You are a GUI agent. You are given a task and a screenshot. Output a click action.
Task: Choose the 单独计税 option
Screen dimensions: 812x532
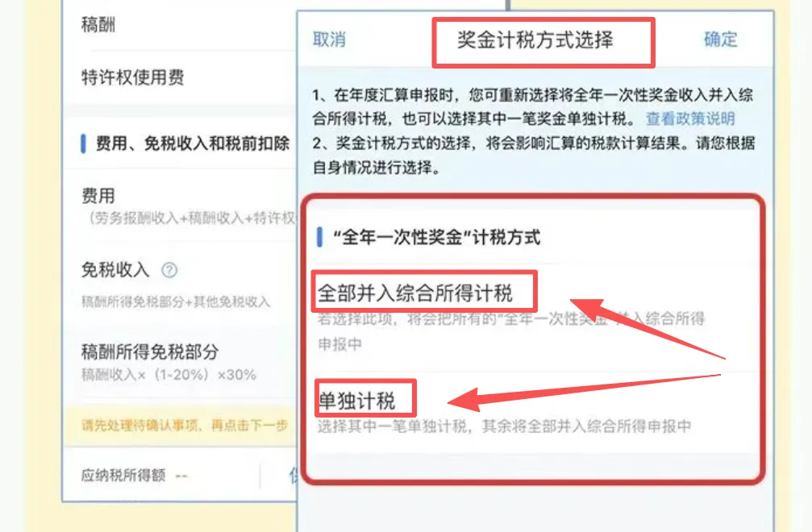[356, 401]
